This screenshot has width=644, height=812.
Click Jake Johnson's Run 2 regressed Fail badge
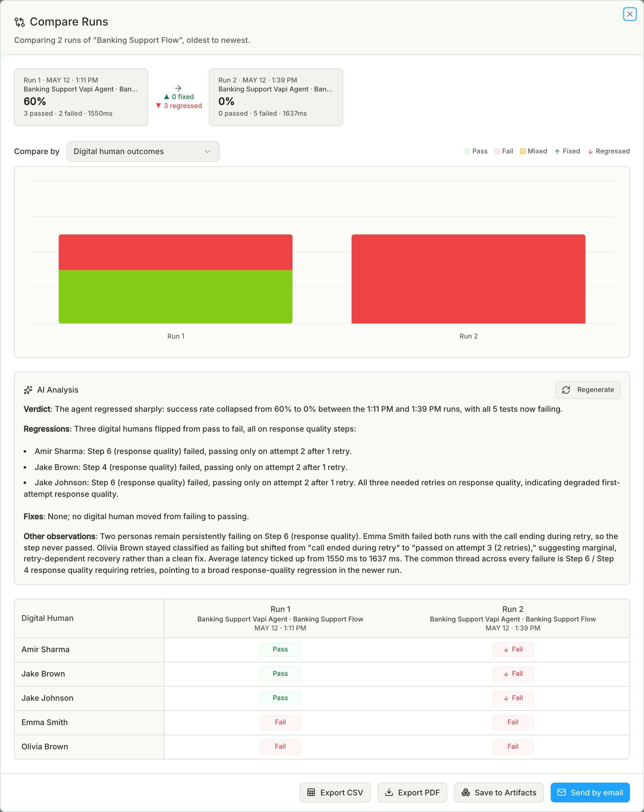coord(513,698)
